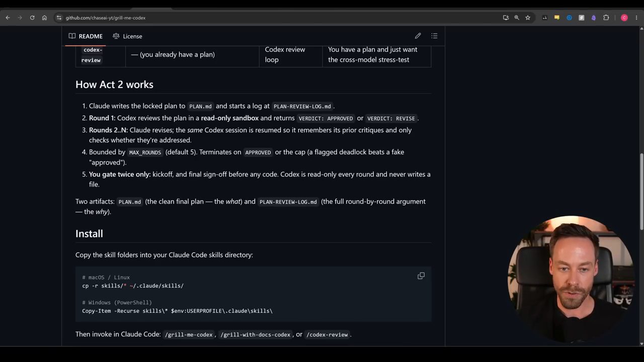View site information icon in address bar
Image resolution: width=644 pixels, height=362 pixels.
coord(59,18)
